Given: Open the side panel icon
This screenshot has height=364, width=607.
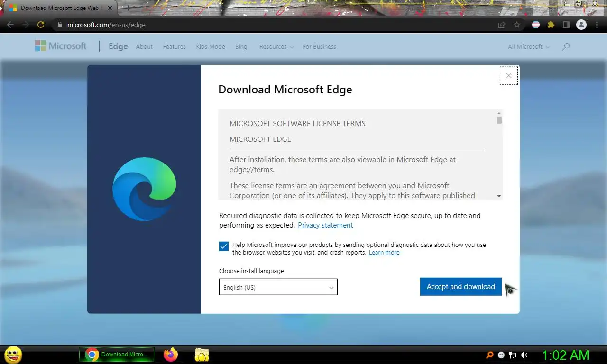Looking at the screenshot, I should pyautogui.click(x=566, y=25).
